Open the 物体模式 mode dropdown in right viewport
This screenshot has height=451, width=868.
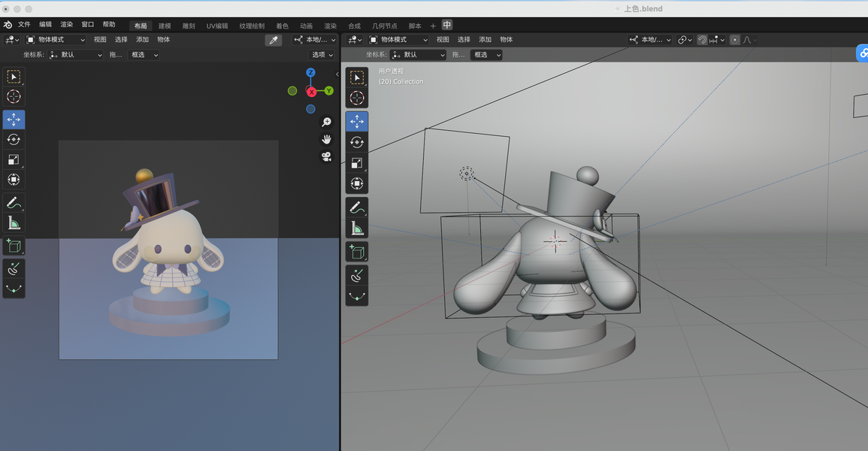click(x=398, y=40)
